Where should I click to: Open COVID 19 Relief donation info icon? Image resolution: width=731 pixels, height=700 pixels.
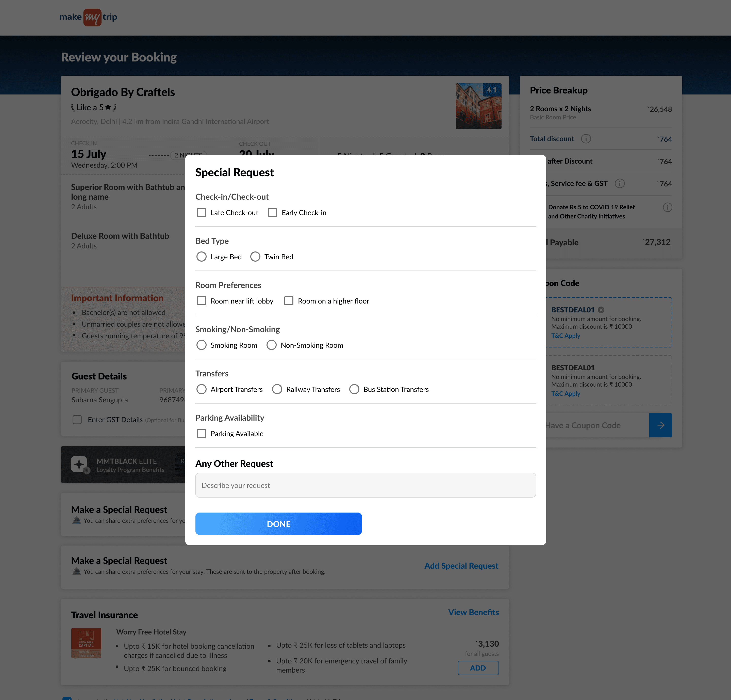pyautogui.click(x=667, y=208)
